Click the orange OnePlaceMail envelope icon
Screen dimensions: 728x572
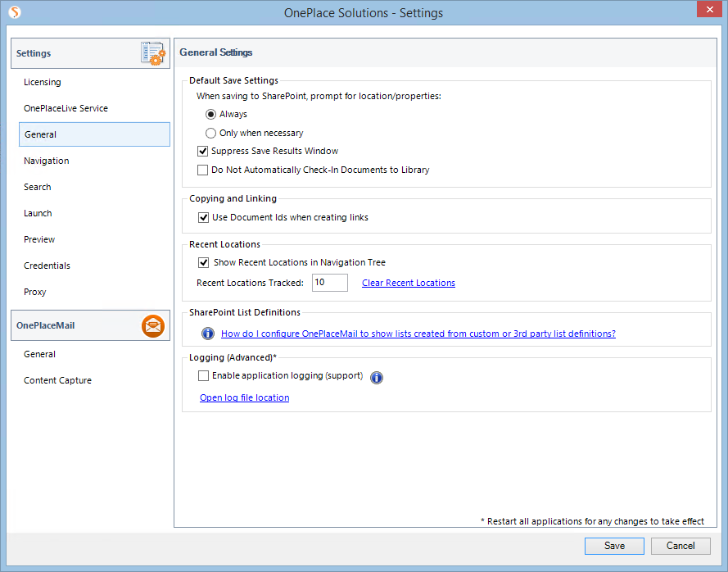click(153, 325)
